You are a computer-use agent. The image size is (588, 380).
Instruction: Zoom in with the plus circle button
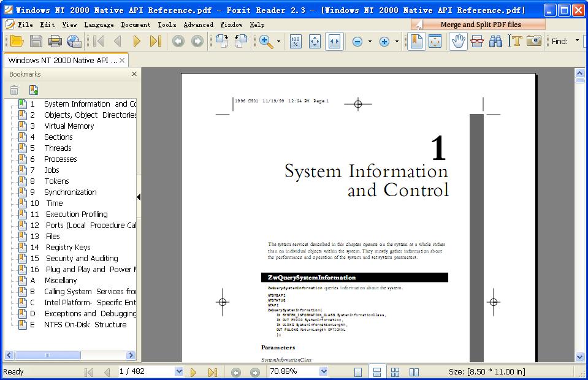pyautogui.click(x=384, y=42)
